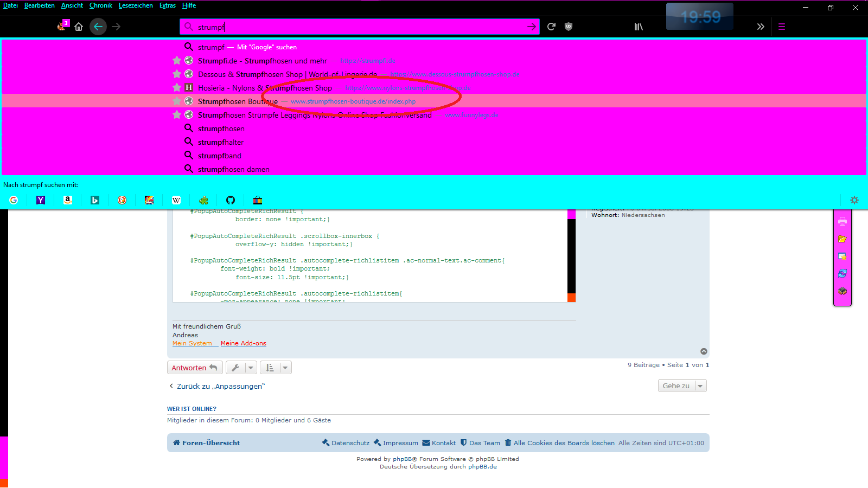868x488 pixels.
Task: Click 'Alle Cookies des Boards löschen' link
Action: tap(560, 443)
